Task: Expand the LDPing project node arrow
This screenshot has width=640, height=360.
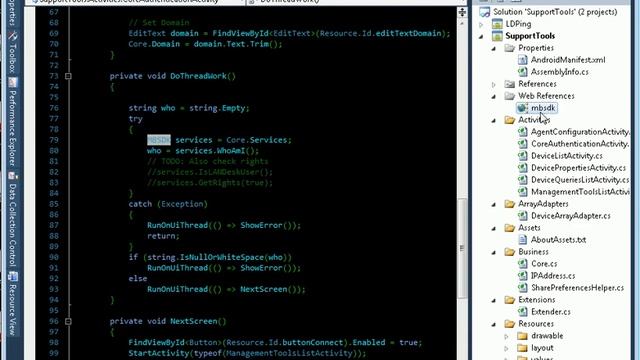Action: pos(481,24)
